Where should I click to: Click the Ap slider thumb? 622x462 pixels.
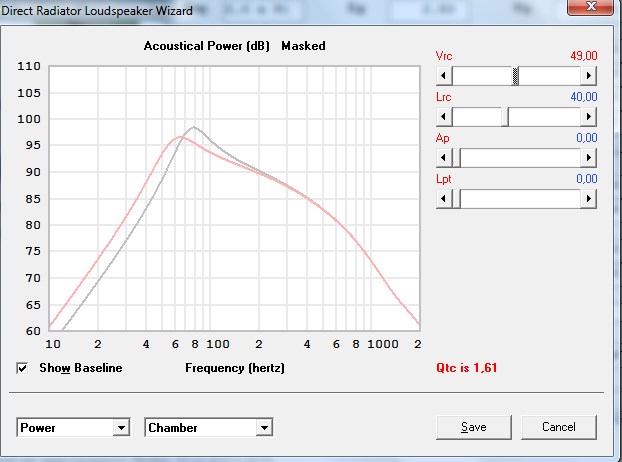click(x=456, y=158)
